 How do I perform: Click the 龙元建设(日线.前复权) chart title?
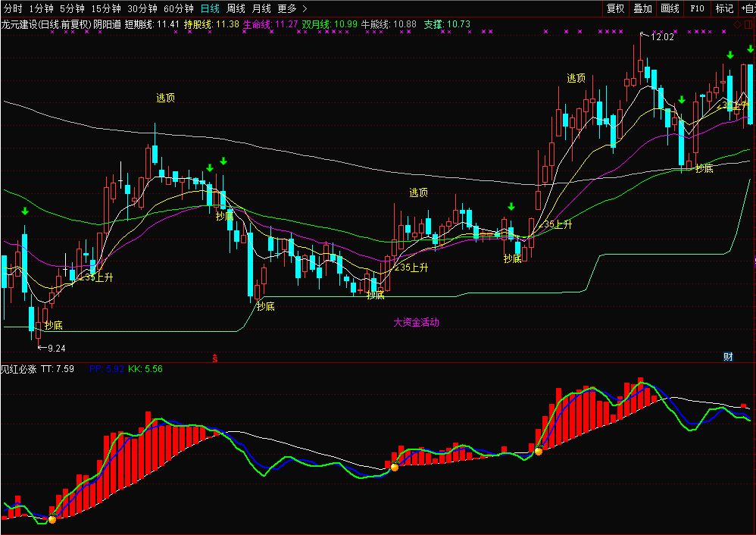[x=47, y=24]
